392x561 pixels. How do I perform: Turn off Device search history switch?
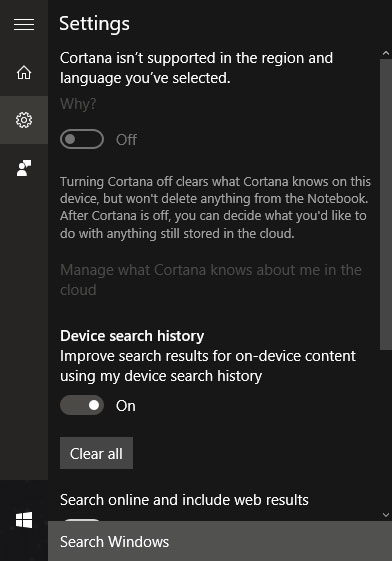(82, 405)
